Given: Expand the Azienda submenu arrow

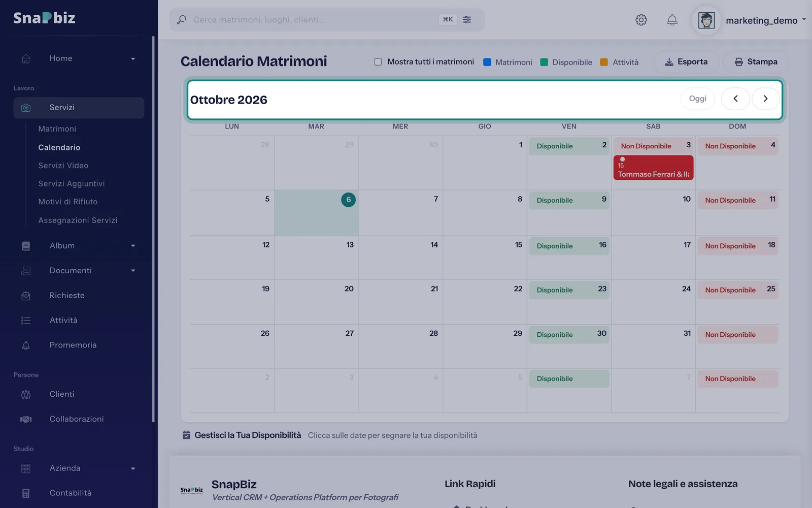Looking at the screenshot, I should [x=133, y=468].
